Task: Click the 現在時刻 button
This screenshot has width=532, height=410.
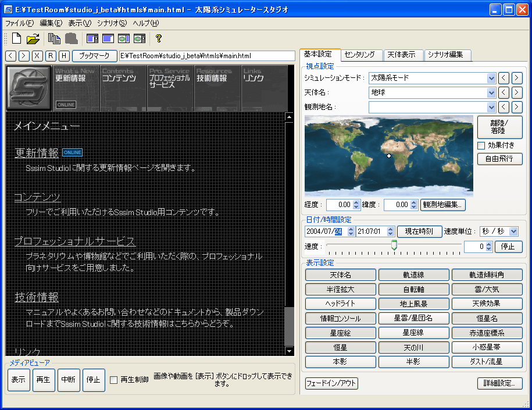Action: 419,231
